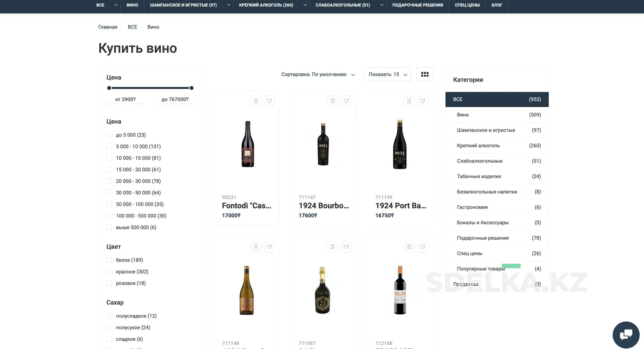Add Fontodi wine to compare list
Image resolution: width=644 pixels, height=349 pixels.
[256, 101]
